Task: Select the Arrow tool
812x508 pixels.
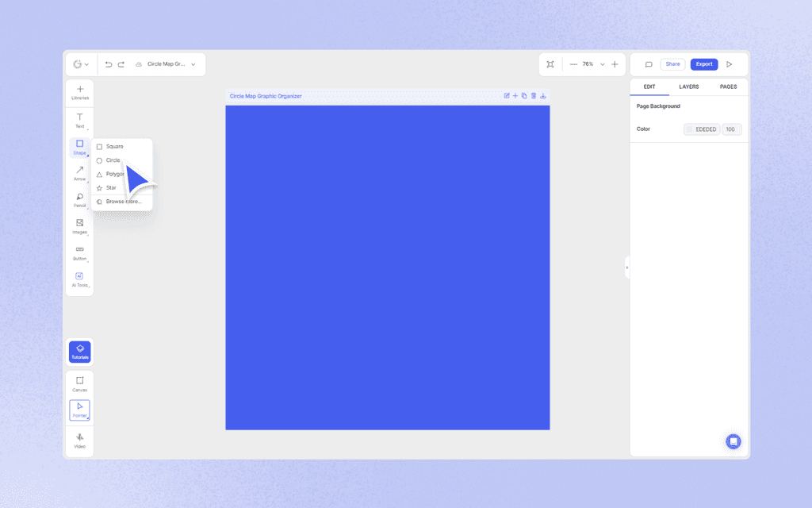Action: (x=79, y=174)
